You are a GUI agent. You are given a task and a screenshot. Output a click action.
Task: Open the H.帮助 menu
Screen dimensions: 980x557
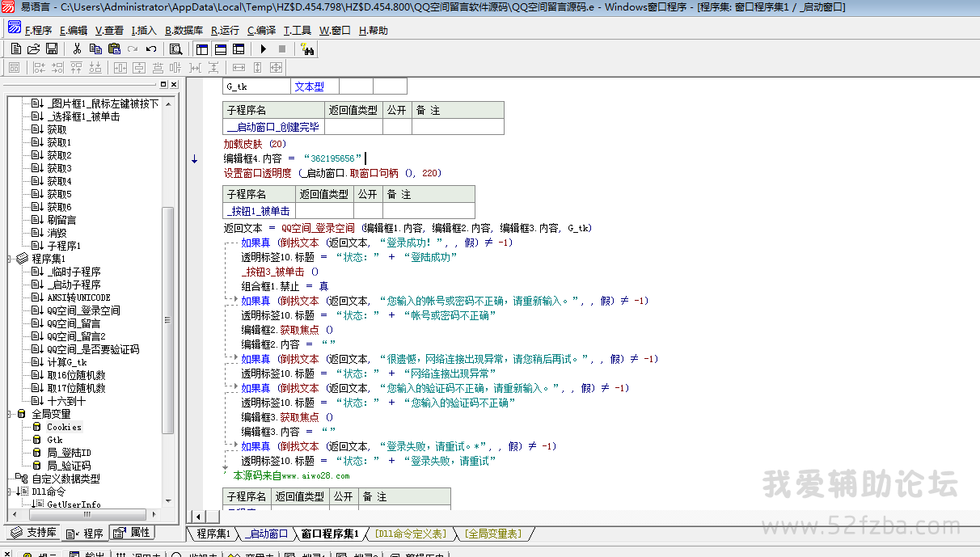click(x=374, y=31)
